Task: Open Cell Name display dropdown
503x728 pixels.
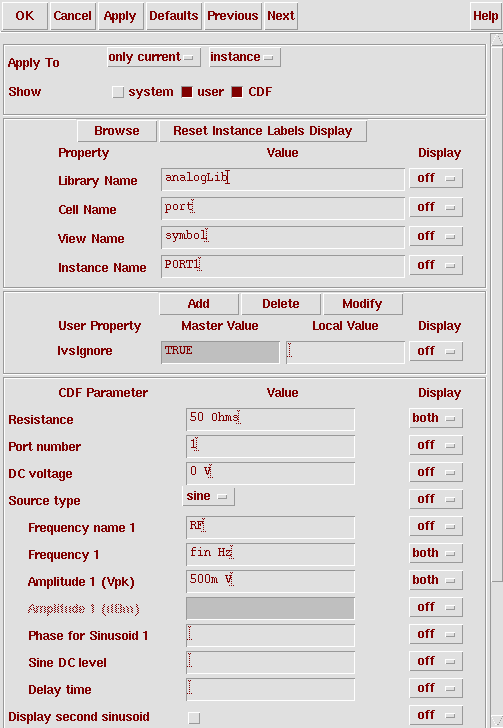Action: tap(436, 207)
